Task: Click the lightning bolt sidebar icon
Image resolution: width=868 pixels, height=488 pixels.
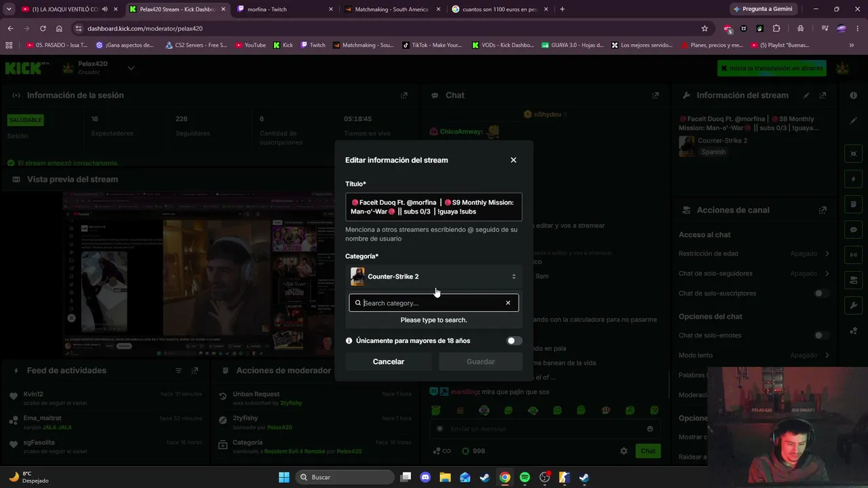Action: point(854,180)
